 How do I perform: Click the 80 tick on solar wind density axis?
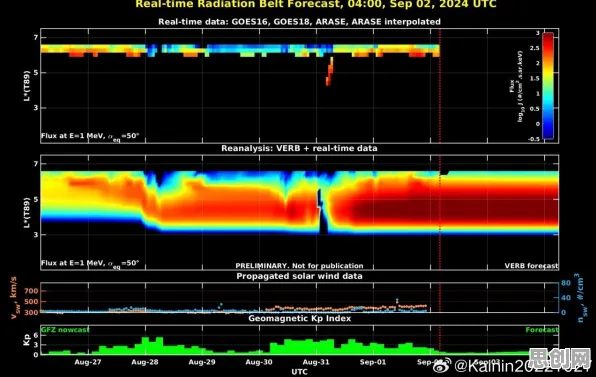566,283
